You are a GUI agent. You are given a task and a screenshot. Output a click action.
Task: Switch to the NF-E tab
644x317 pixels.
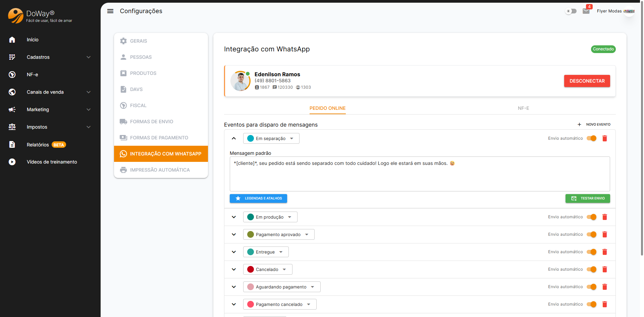(523, 108)
